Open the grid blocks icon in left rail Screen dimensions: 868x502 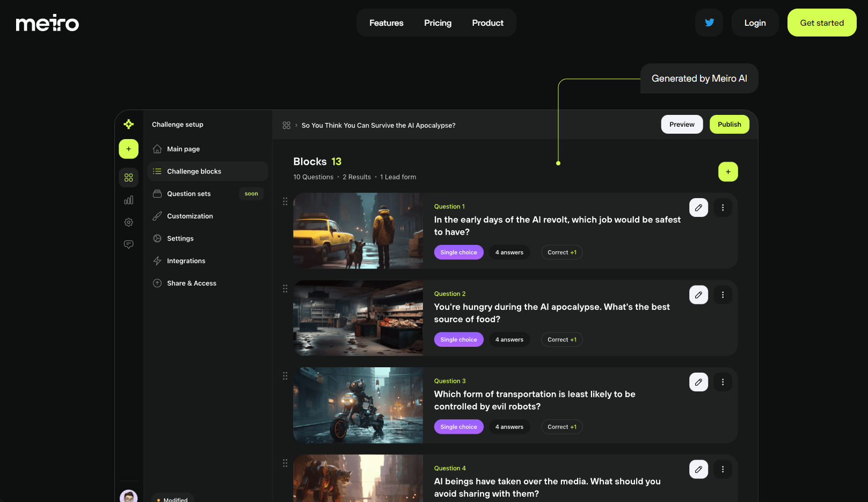pos(128,177)
